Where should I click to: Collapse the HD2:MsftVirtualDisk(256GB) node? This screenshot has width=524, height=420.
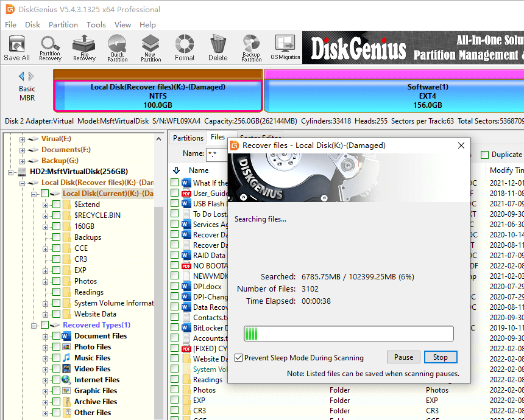point(12,172)
